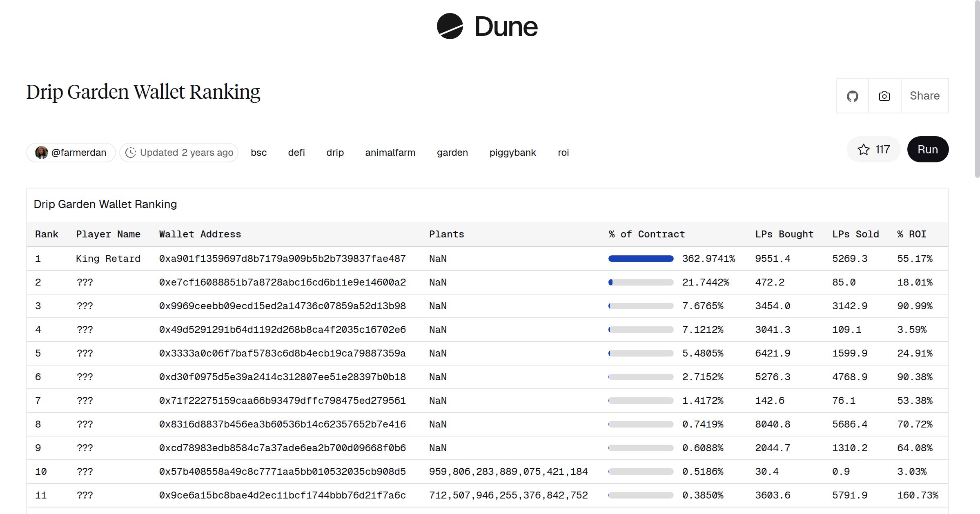Favorite the query via the 117 star counter
The image size is (980, 514).
(874, 150)
